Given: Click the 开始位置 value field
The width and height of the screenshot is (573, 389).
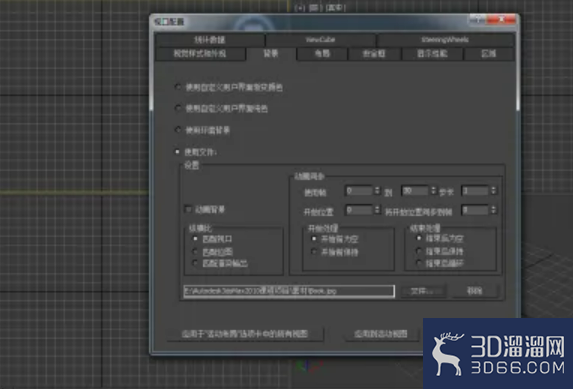Looking at the screenshot, I should pyautogui.click(x=359, y=210).
